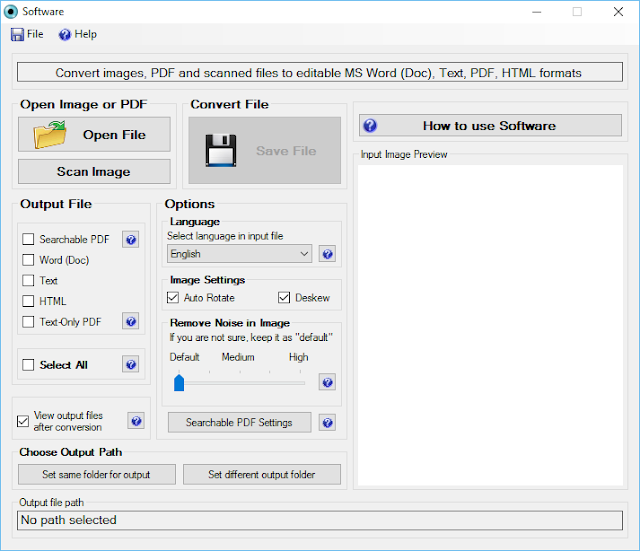Open the Help menu
The height and width of the screenshot is (551, 640).
pos(78,34)
